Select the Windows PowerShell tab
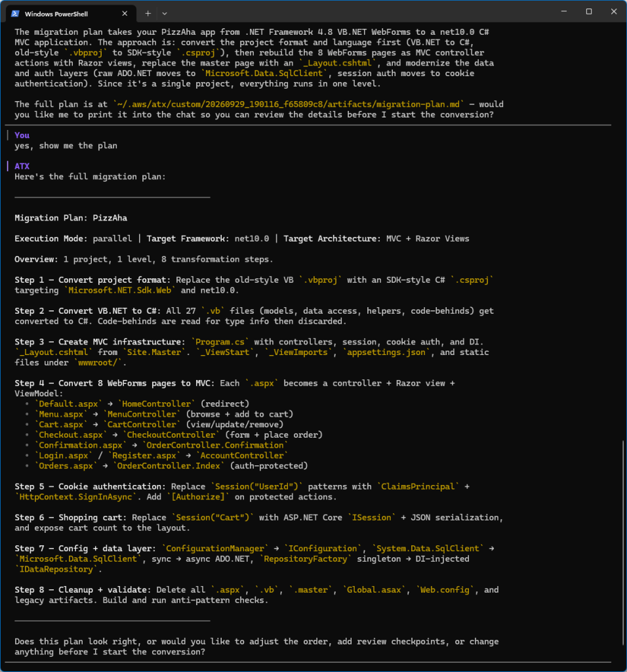 (x=71, y=14)
